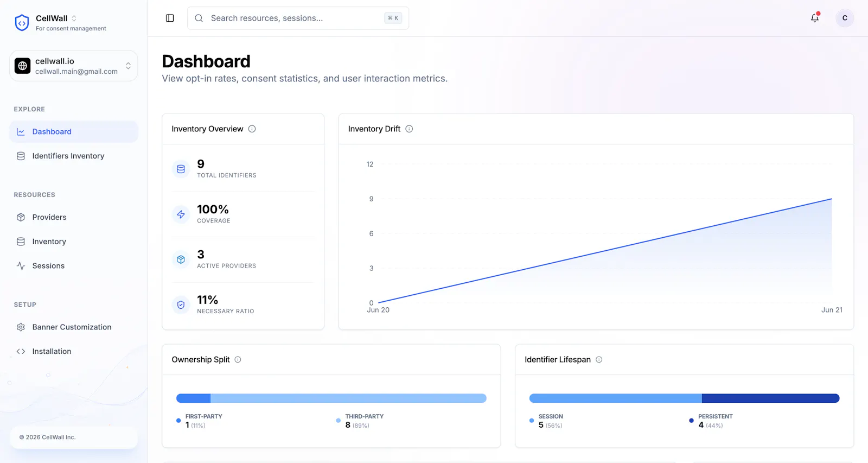Open the Sessions page

coord(74,266)
